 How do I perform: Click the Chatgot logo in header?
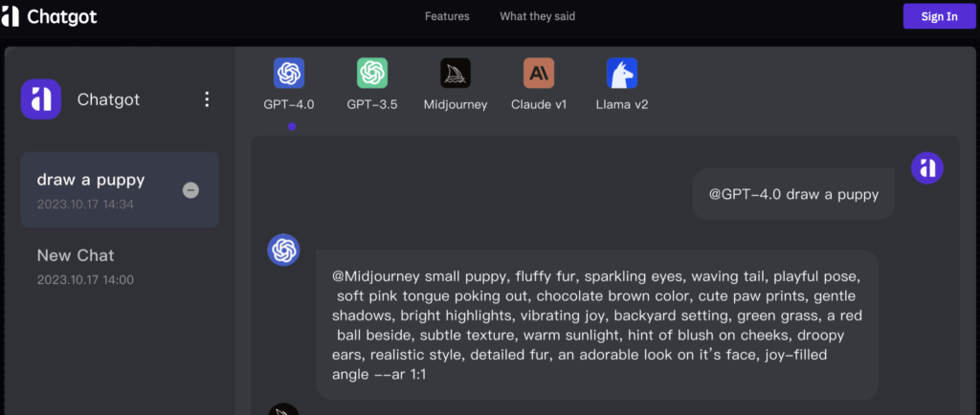pyautogui.click(x=49, y=16)
